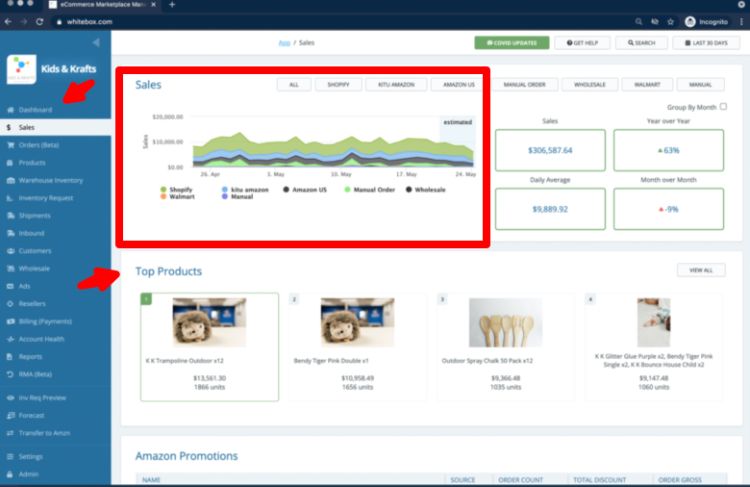Open the Bendy Tiger Pink Double x1 image

[357, 322]
